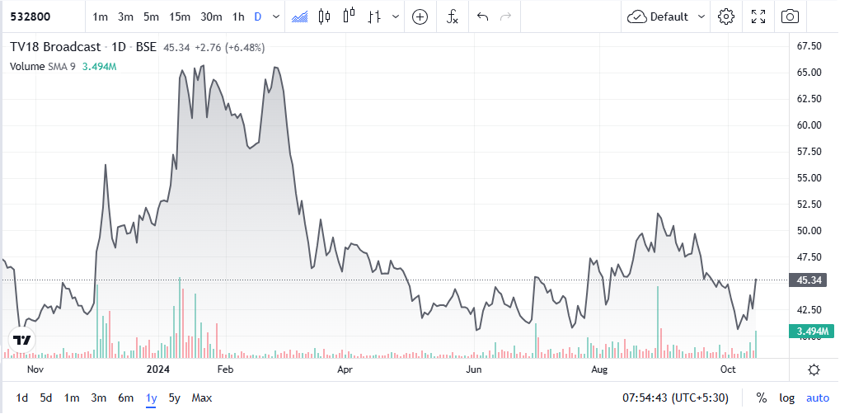Viewport: 868px width, 414px height.
Task: Expand the chart style dropdown arrow
Action: (395, 16)
